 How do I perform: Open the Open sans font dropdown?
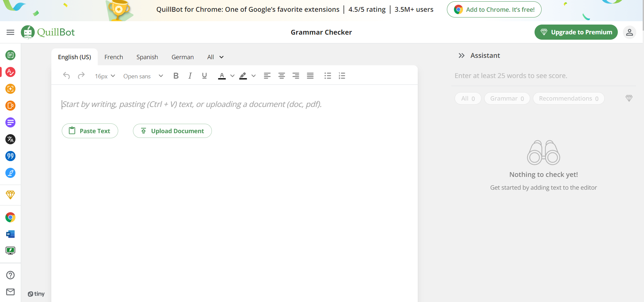click(143, 76)
